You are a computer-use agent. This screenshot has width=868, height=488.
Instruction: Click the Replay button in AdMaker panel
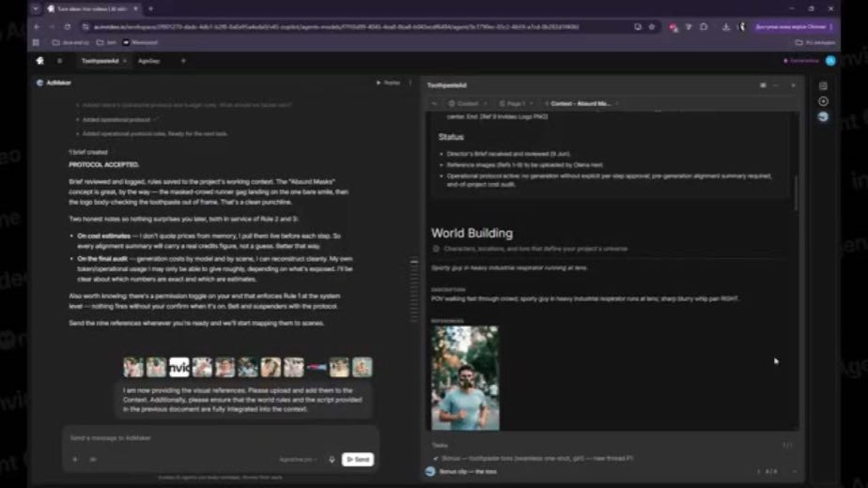click(x=388, y=83)
